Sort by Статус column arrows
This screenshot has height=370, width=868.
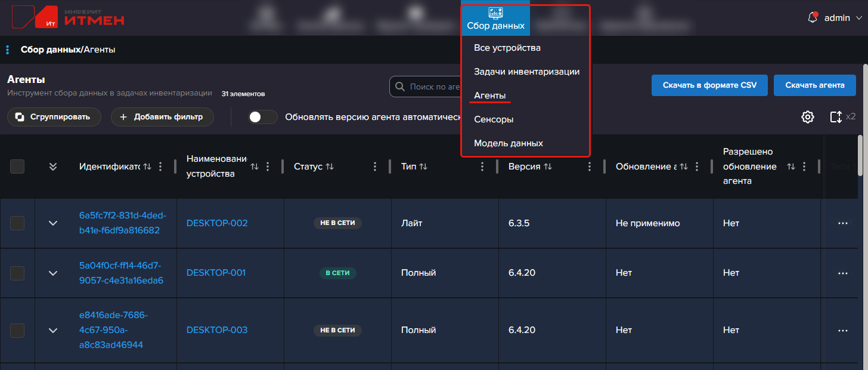click(329, 167)
